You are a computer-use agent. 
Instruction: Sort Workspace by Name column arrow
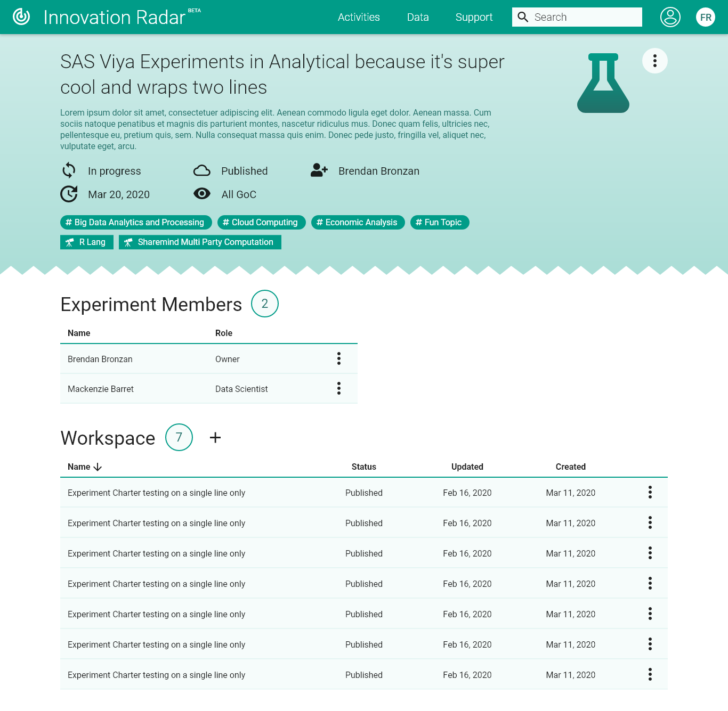click(x=98, y=467)
